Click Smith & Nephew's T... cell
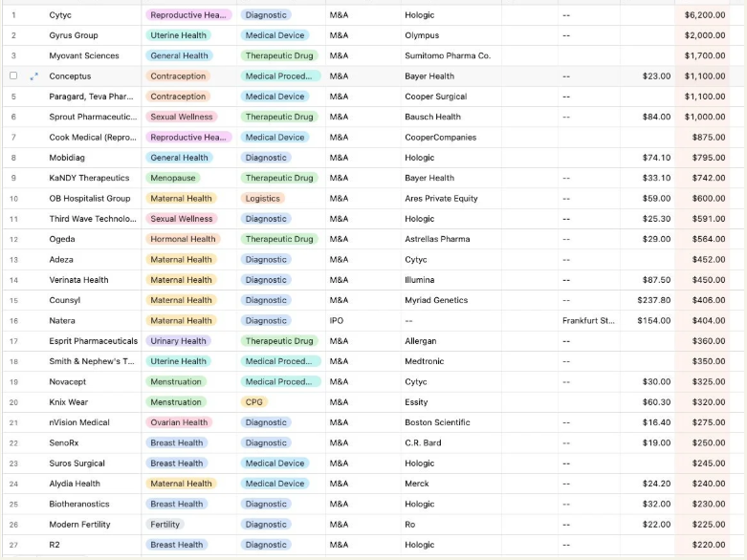This screenshot has height=560, width=747. click(x=92, y=361)
